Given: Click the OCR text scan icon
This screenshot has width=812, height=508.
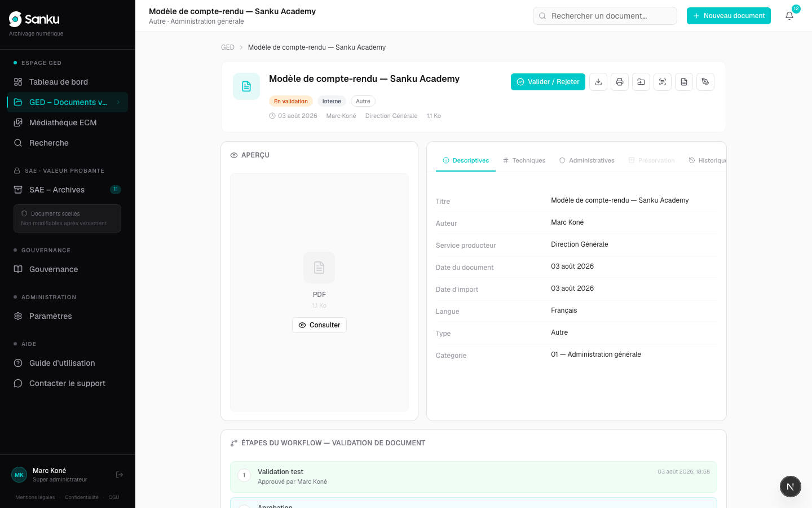Looking at the screenshot, I should (x=663, y=82).
